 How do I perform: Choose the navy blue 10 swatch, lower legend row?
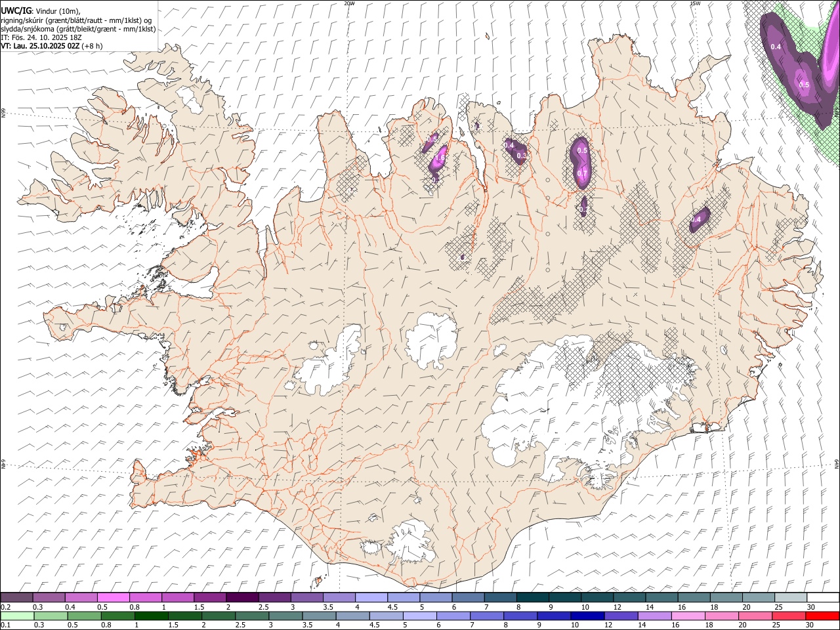point(587,616)
